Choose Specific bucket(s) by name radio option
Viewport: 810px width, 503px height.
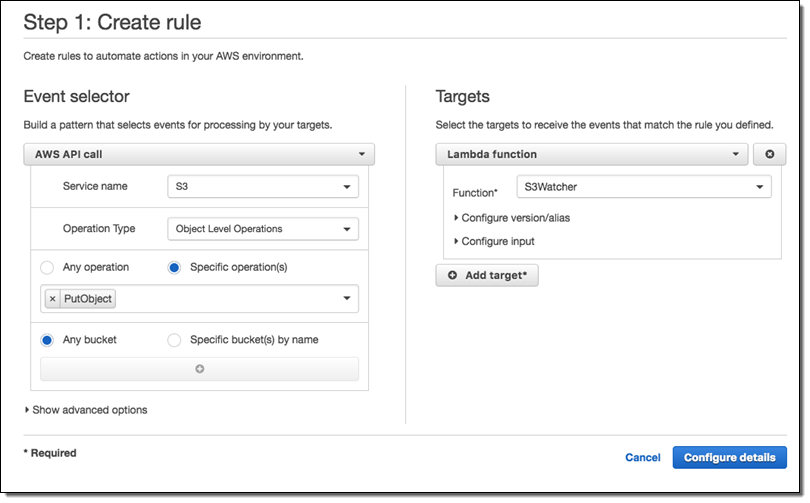(174, 340)
